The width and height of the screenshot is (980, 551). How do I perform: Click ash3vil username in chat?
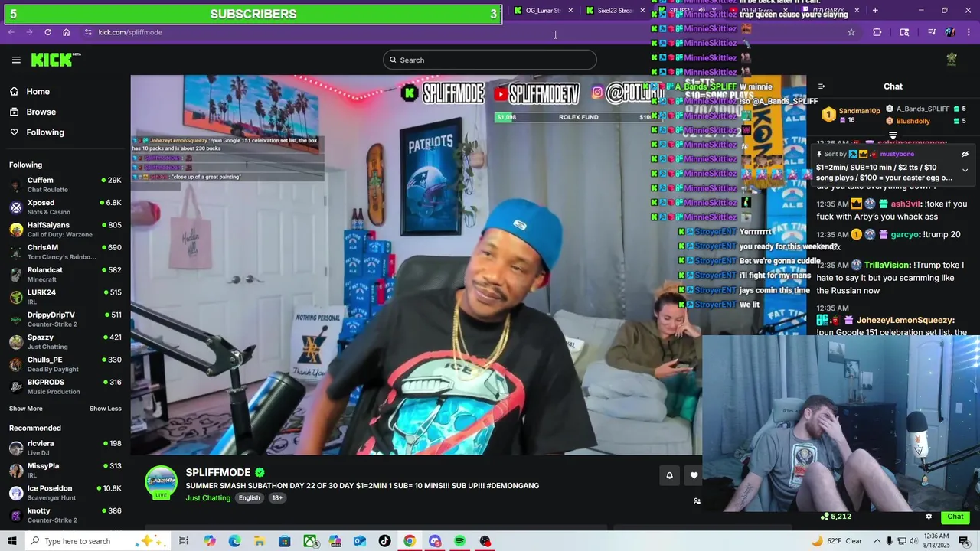[906, 204]
